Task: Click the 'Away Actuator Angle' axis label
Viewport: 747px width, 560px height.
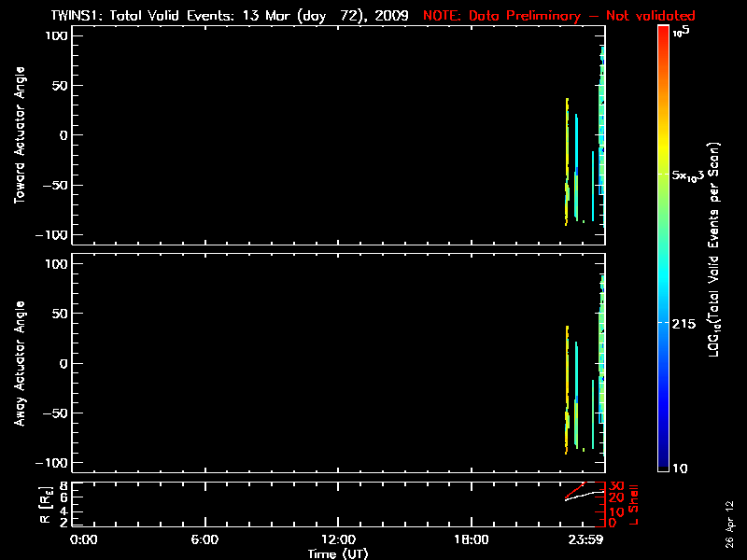Action: pyautogui.click(x=20, y=364)
